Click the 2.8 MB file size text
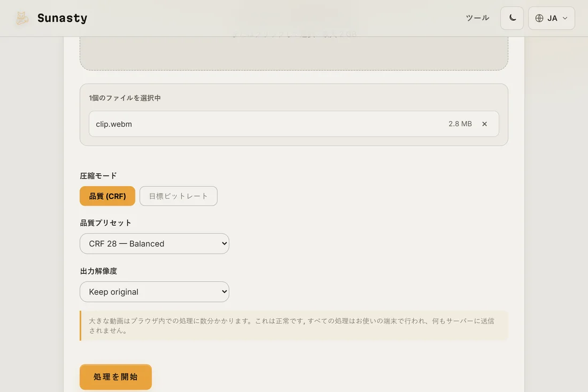The height and width of the screenshot is (392, 588). pyautogui.click(x=460, y=124)
